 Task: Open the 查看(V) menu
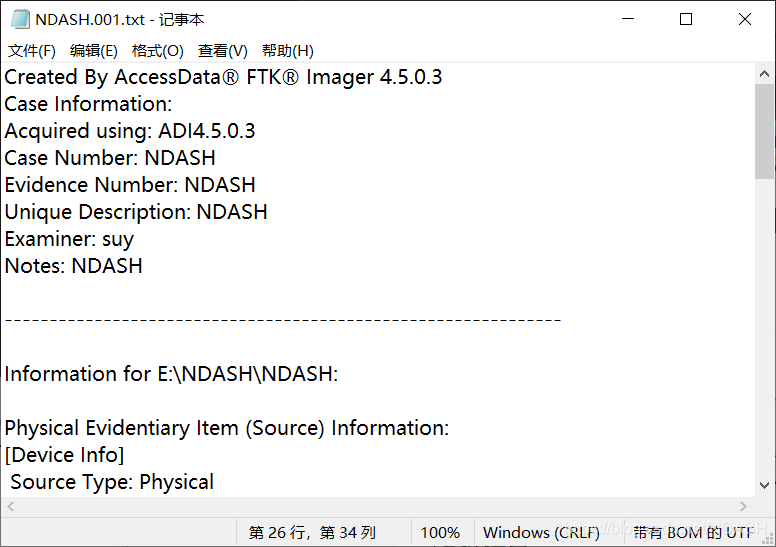222,50
